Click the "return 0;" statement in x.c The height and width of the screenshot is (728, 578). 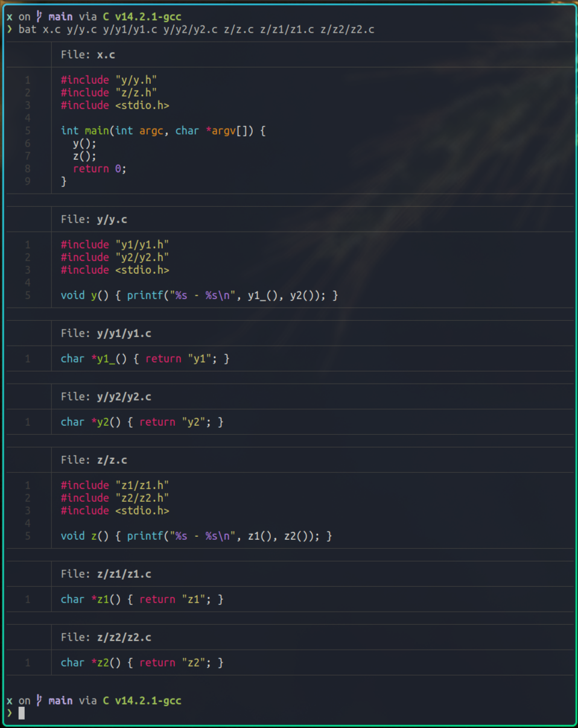click(100, 168)
